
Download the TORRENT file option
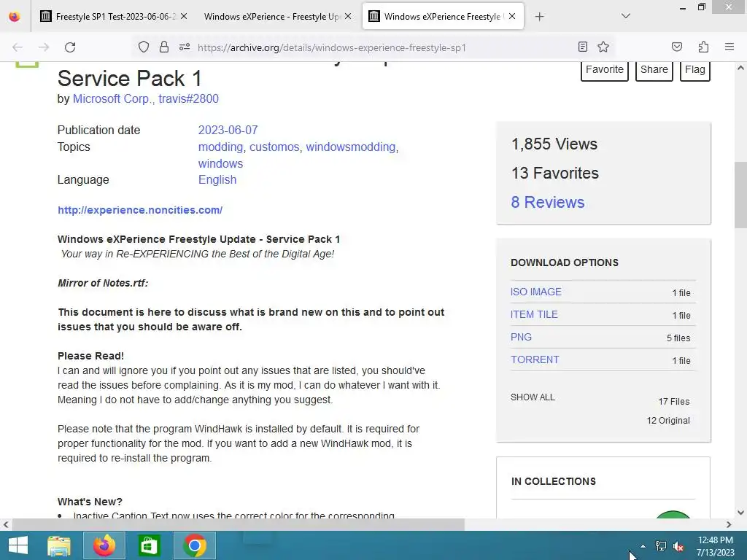click(x=535, y=359)
